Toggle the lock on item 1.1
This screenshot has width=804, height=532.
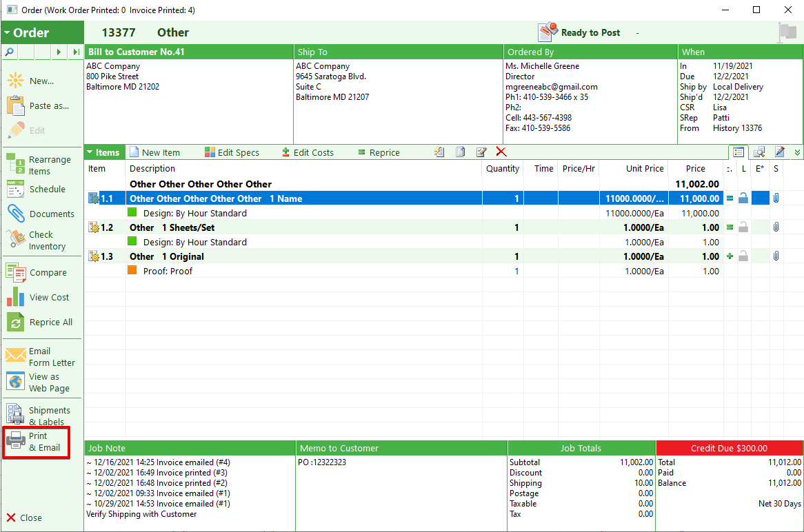pos(743,198)
